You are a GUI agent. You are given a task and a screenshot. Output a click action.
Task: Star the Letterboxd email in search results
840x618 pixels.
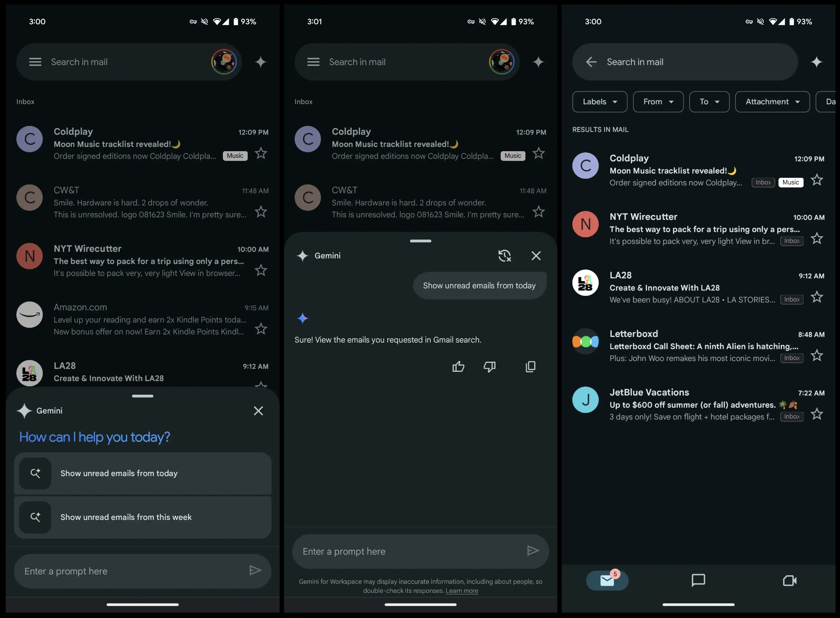(x=817, y=356)
